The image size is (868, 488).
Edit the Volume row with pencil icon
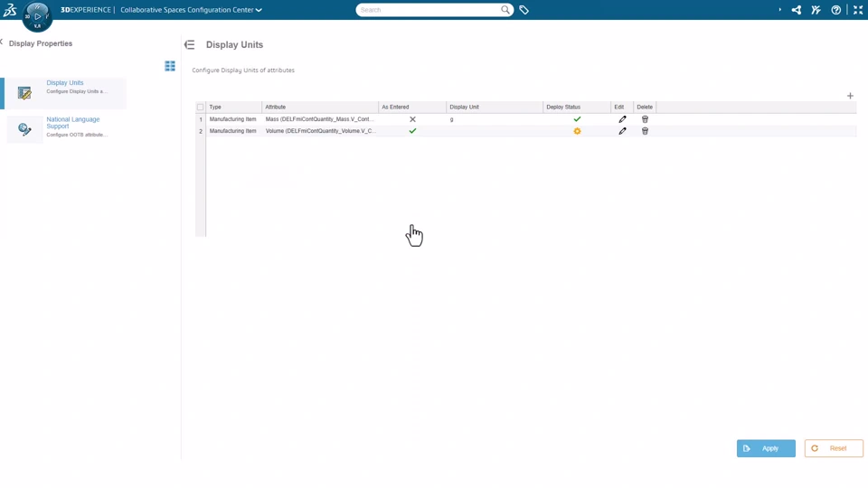click(x=622, y=131)
